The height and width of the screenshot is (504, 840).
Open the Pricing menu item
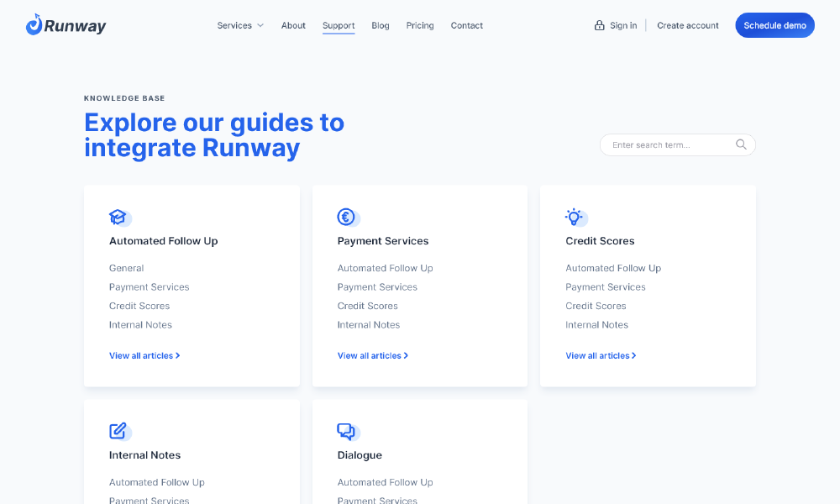[x=420, y=25]
